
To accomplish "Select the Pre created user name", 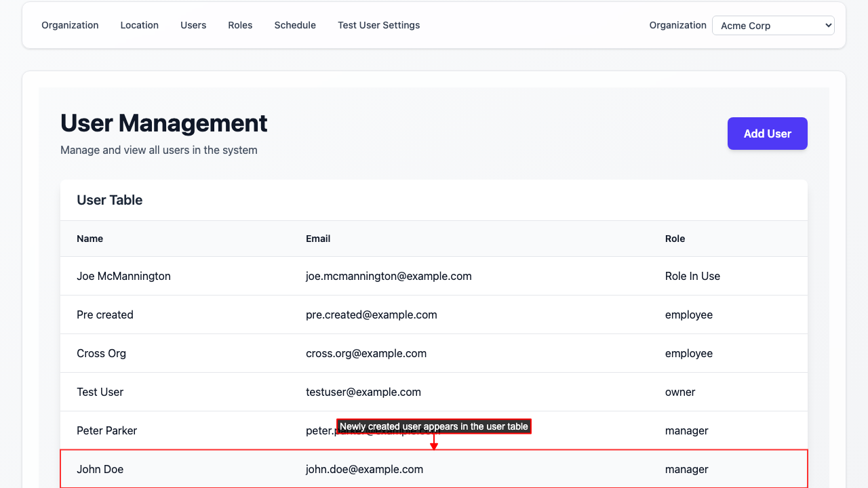I will tap(105, 314).
